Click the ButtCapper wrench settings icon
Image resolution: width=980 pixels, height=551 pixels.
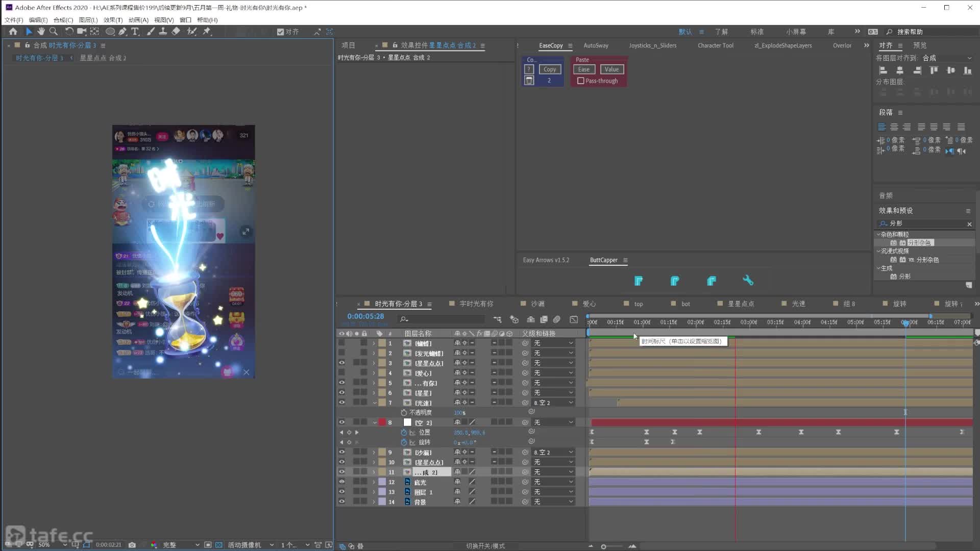[748, 280]
